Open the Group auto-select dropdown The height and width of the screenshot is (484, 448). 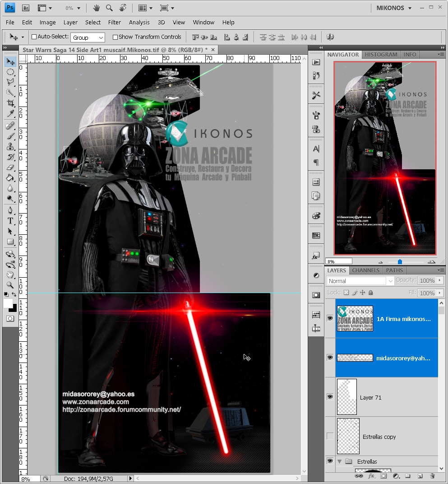click(x=88, y=37)
